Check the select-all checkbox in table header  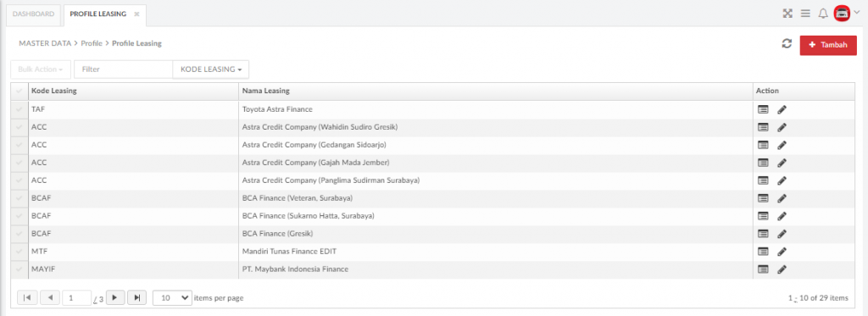pyautogui.click(x=19, y=91)
